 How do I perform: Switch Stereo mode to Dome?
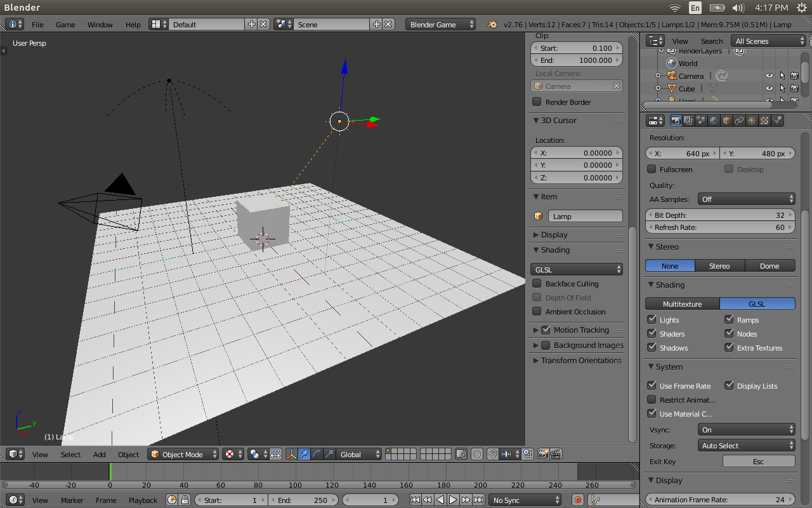pos(769,265)
